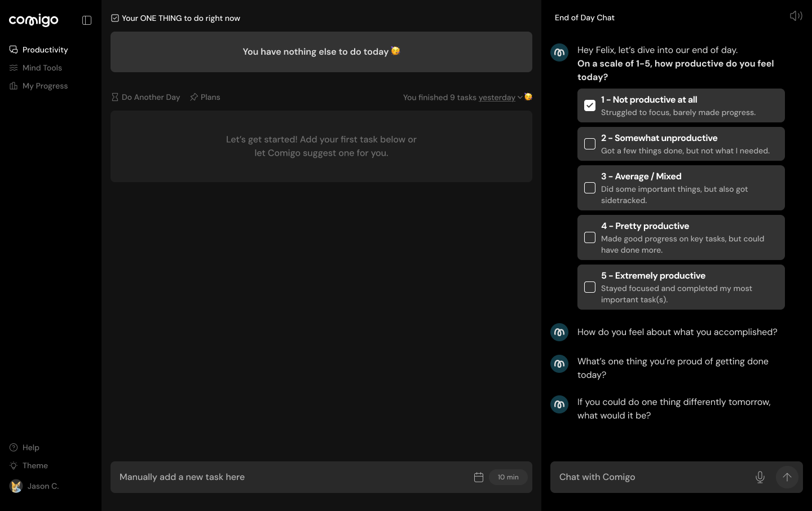This screenshot has width=812, height=511.
Task: Click the ONE THING checkbox icon
Action: tap(115, 18)
